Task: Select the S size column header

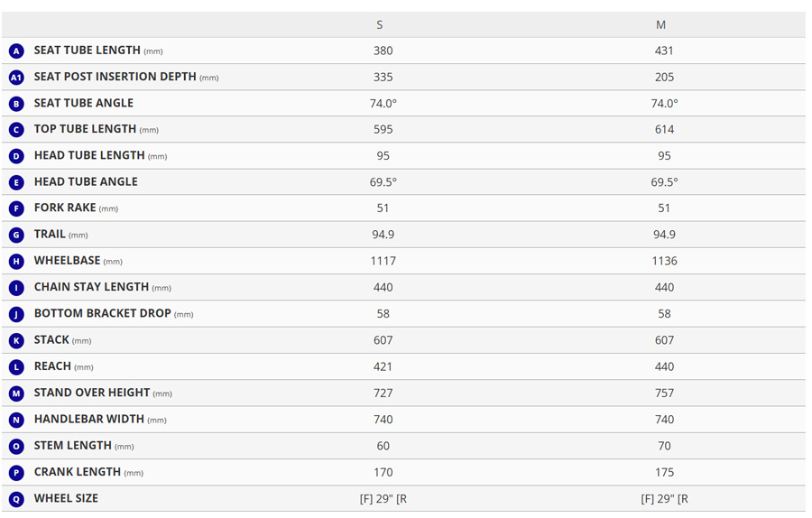Action: 380,24
